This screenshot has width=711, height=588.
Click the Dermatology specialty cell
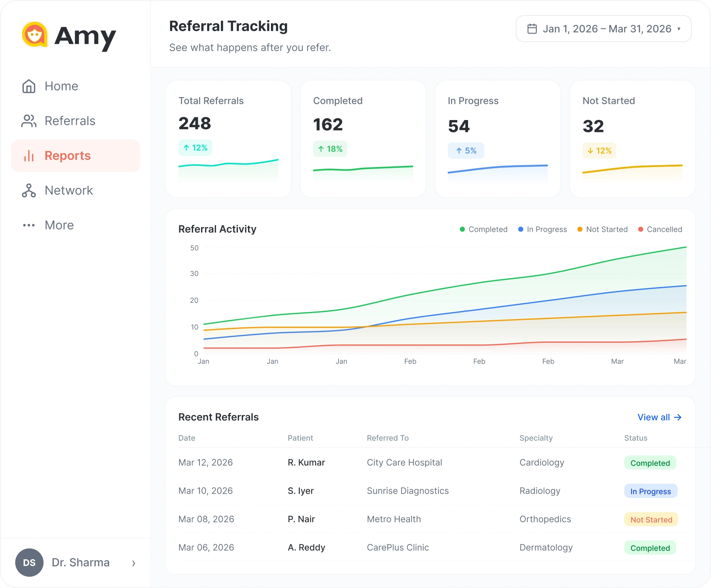(x=546, y=548)
